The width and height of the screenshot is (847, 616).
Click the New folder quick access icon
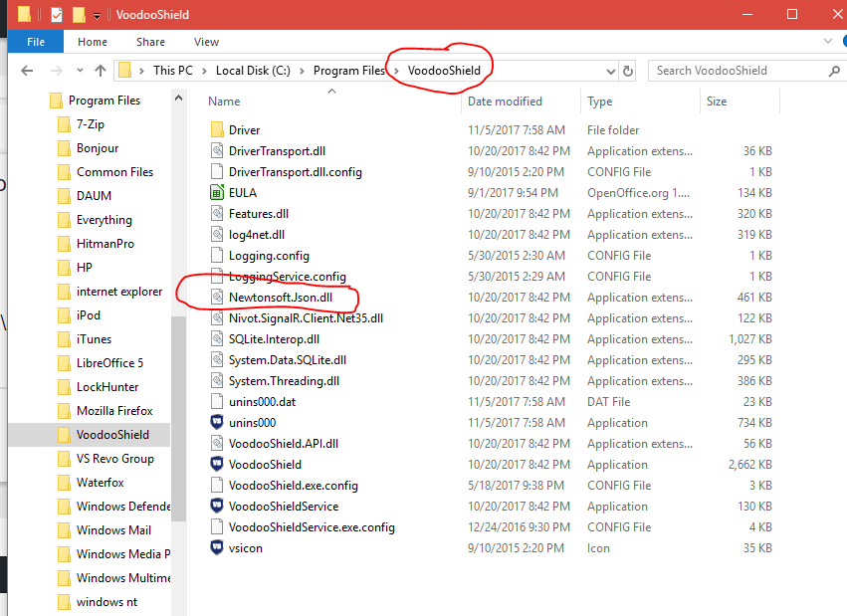pyautogui.click(x=79, y=15)
